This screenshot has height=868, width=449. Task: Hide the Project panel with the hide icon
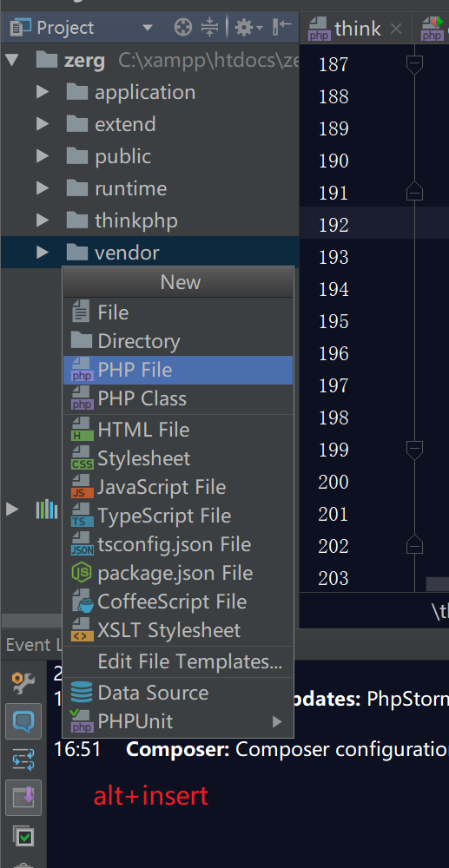point(281,27)
